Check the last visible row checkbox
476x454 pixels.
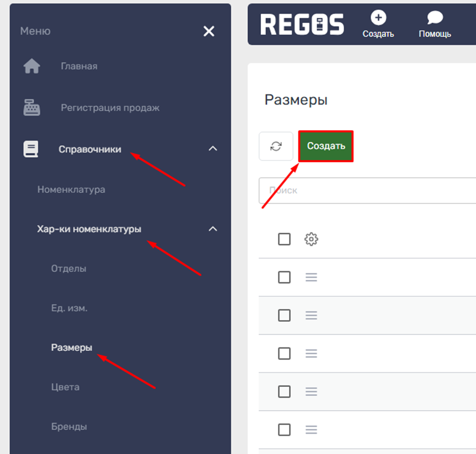click(284, 430)
